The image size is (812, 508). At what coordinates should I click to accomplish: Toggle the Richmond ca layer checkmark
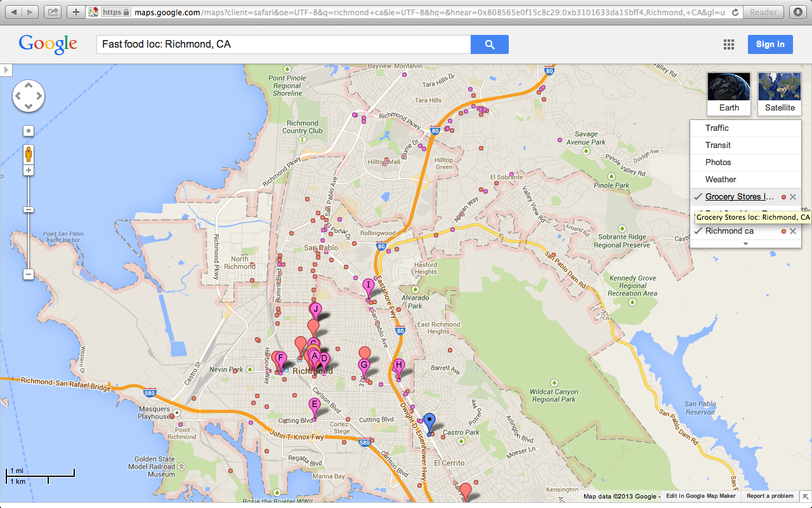coord(698,231)
